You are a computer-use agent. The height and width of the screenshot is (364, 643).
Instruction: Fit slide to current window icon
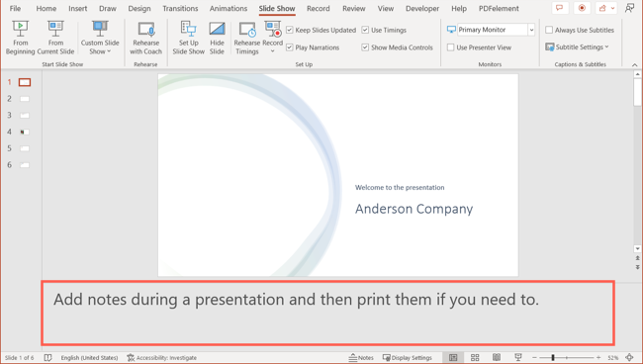click(629, 357)
